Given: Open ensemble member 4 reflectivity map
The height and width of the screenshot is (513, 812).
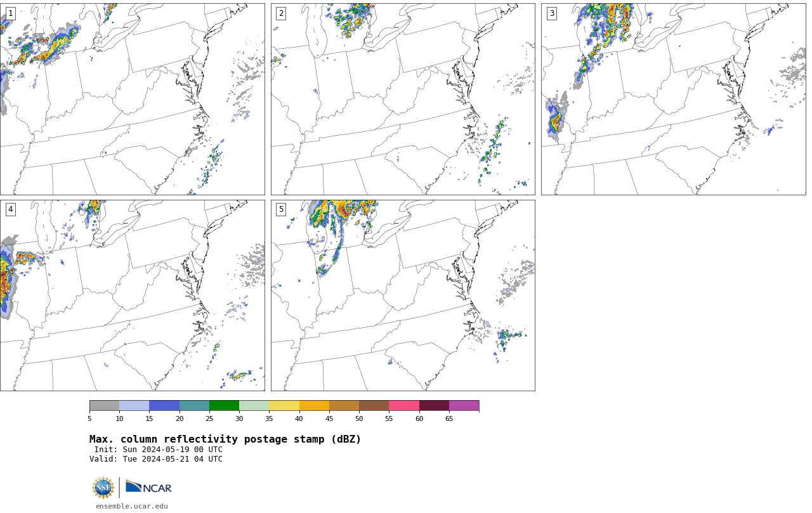Looking at the screenshot, I should pyautogui.click(x=132, y=295).
